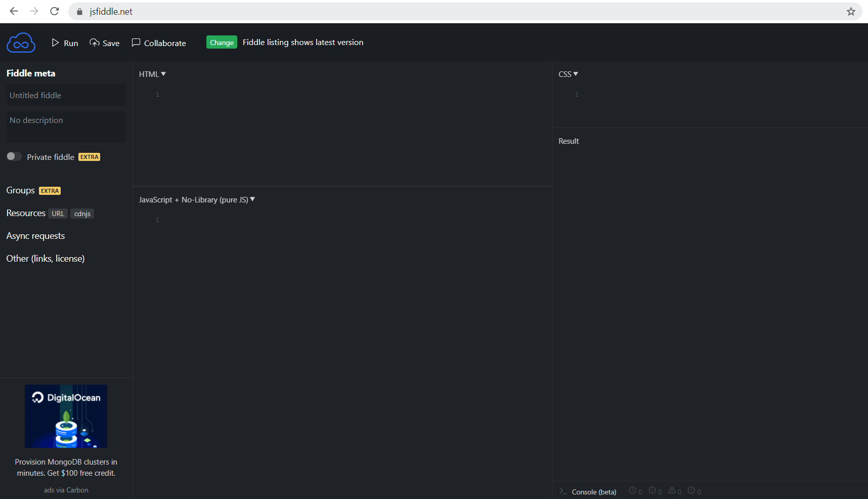Click the green Change button

[x=222, y=43]
